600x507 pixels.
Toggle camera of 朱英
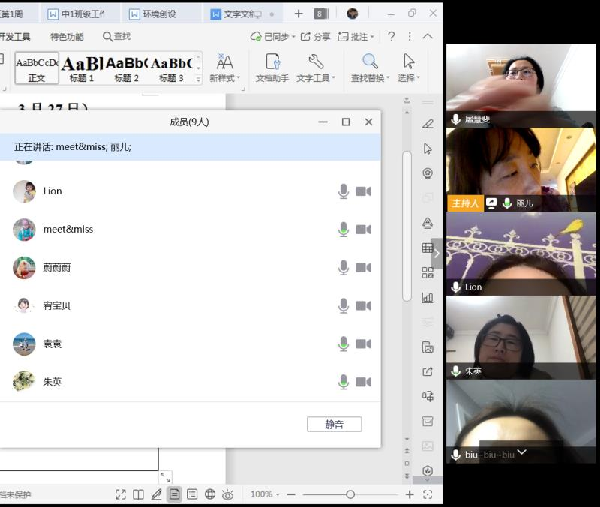coord(363,381)
